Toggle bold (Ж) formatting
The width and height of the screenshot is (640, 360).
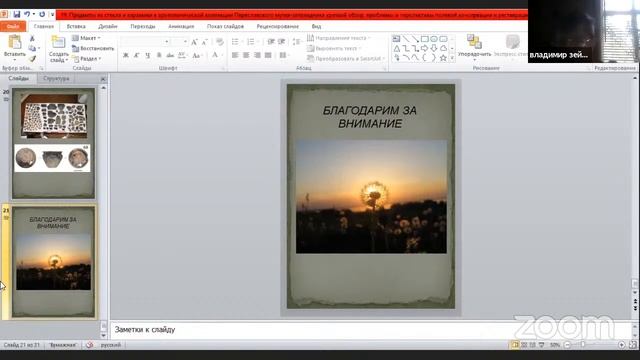[126, 55]
